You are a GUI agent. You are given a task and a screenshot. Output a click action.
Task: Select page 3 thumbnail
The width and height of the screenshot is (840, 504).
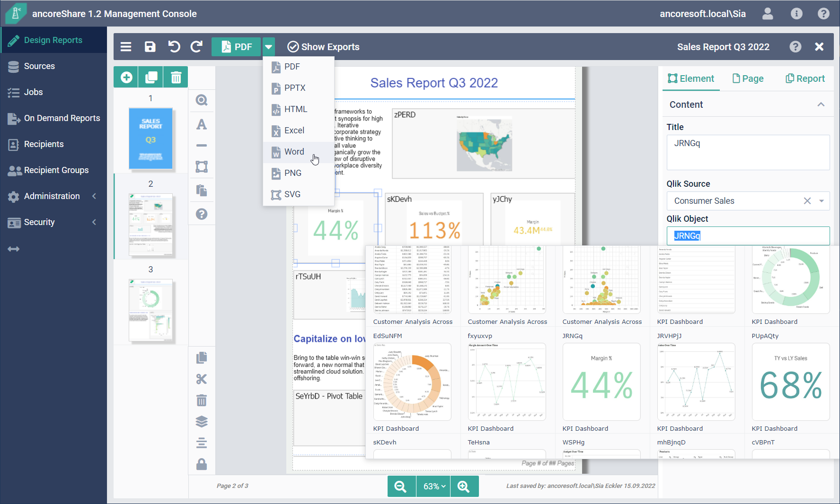point(151,310)
